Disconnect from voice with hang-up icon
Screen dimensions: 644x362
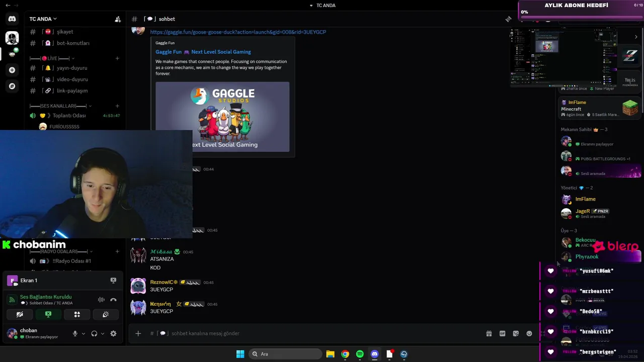(x=113, y=300)
